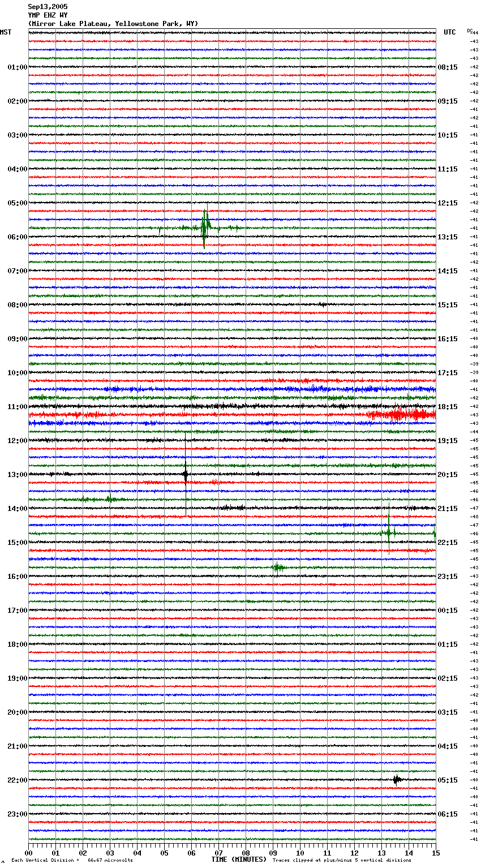Click the MST column header
Screen dimensions: 481x868
point(6,32)
